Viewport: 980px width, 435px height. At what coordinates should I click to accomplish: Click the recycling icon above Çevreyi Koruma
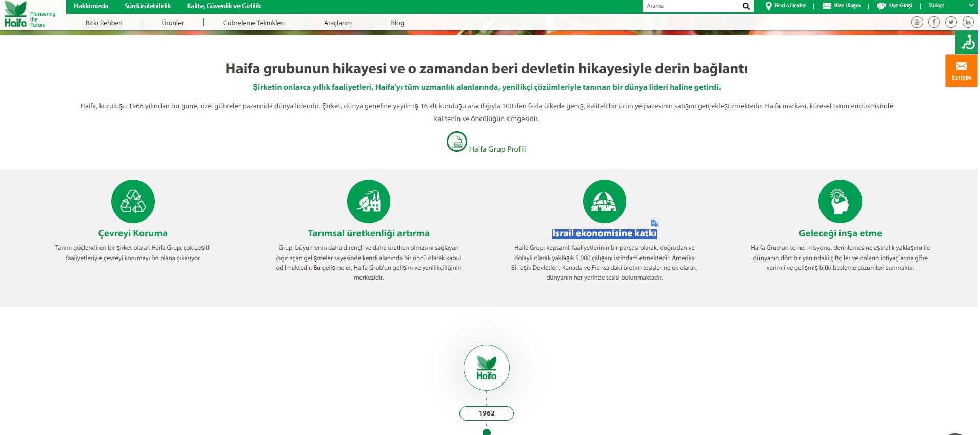click(x=133, y=201)
